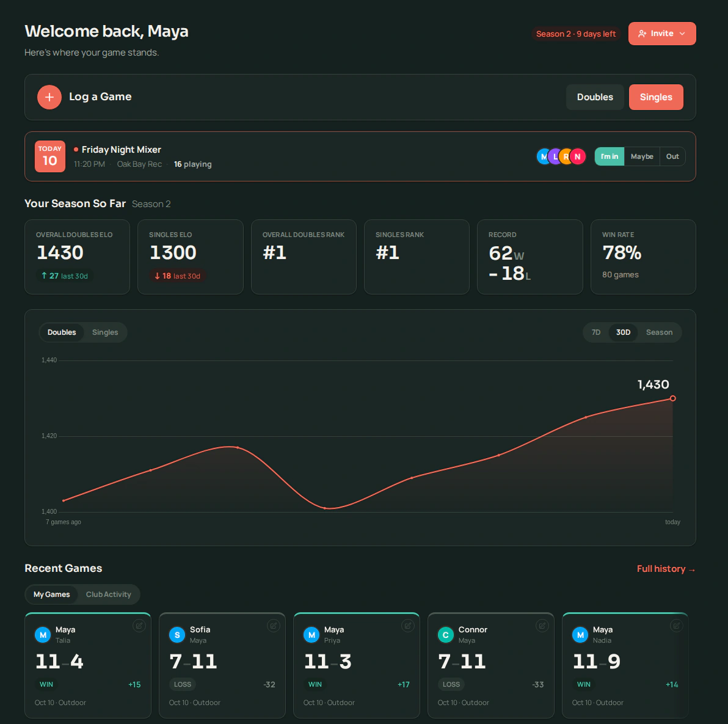
Task: Choose Maybe for Friday Night Mixer
Action: [642, 156]
